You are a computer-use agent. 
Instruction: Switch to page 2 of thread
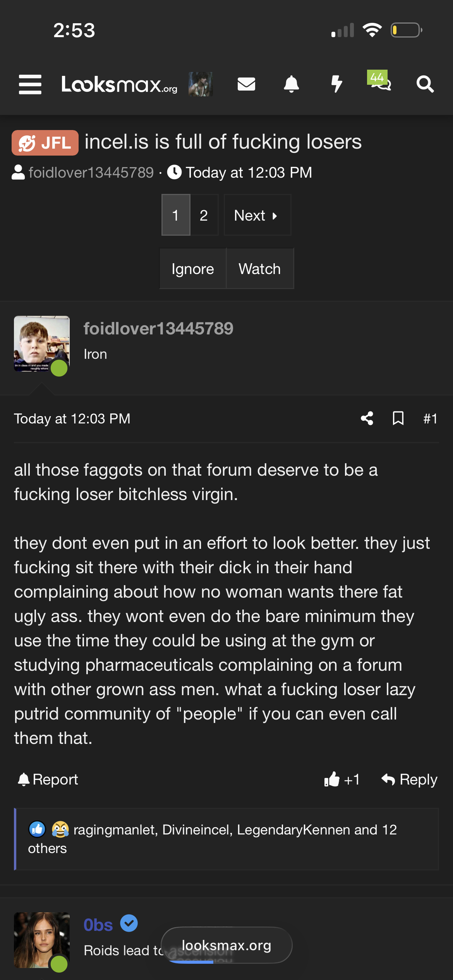tap(204, 215)
